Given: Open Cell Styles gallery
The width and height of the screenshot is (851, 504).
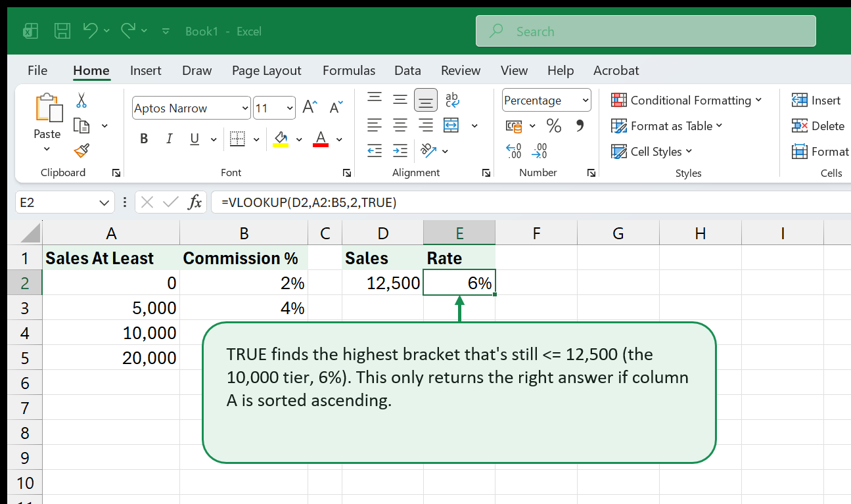Looking at the screenshot, I should coord(652,151).
